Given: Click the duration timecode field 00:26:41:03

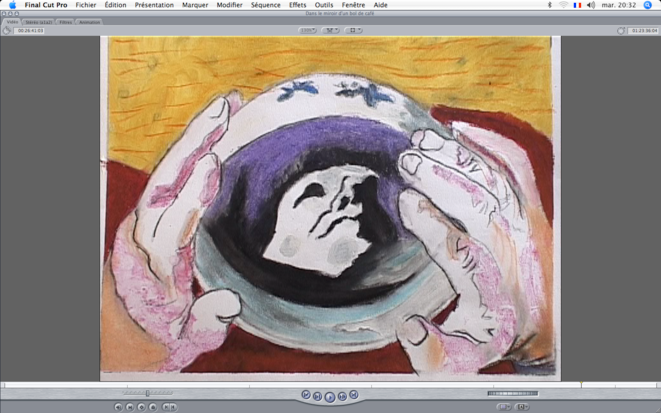Looking at the screenshot, I should (x=30, y=30).
